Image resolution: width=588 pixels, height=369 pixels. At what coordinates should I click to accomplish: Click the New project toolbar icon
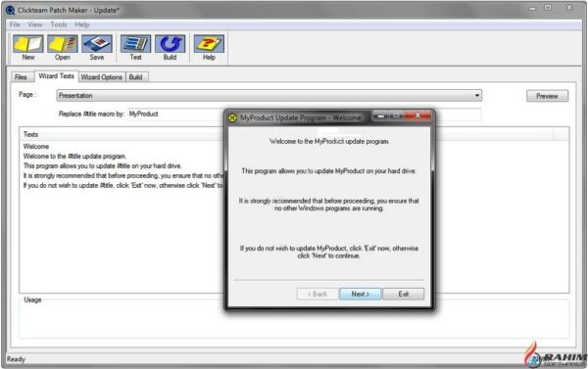[28, 48]
